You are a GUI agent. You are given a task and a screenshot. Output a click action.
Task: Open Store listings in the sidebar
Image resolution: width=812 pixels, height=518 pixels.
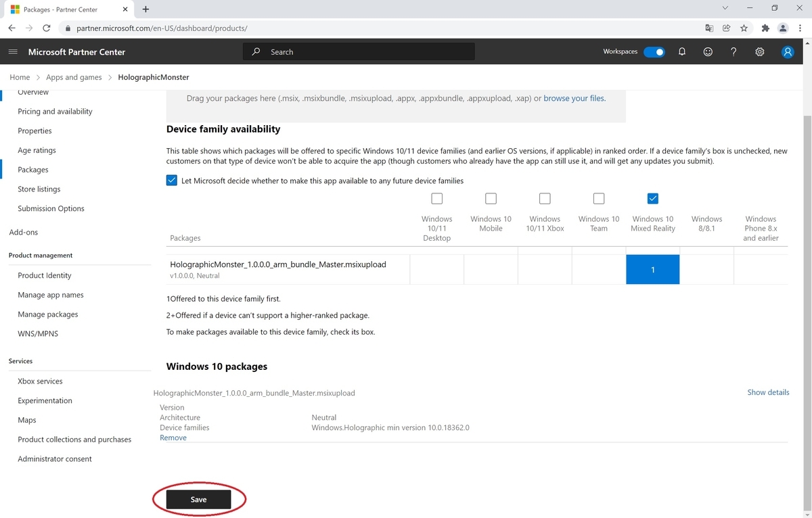click(39, 189)
